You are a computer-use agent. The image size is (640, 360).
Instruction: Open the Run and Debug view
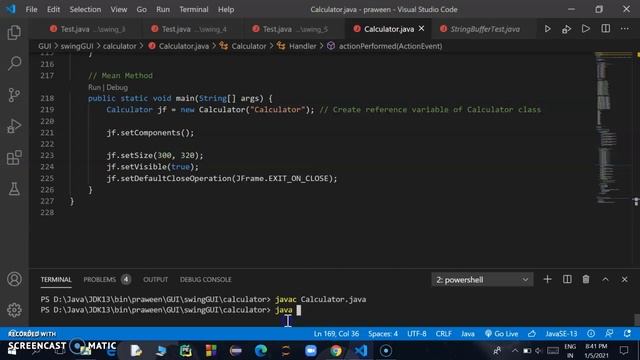point(14,126)
